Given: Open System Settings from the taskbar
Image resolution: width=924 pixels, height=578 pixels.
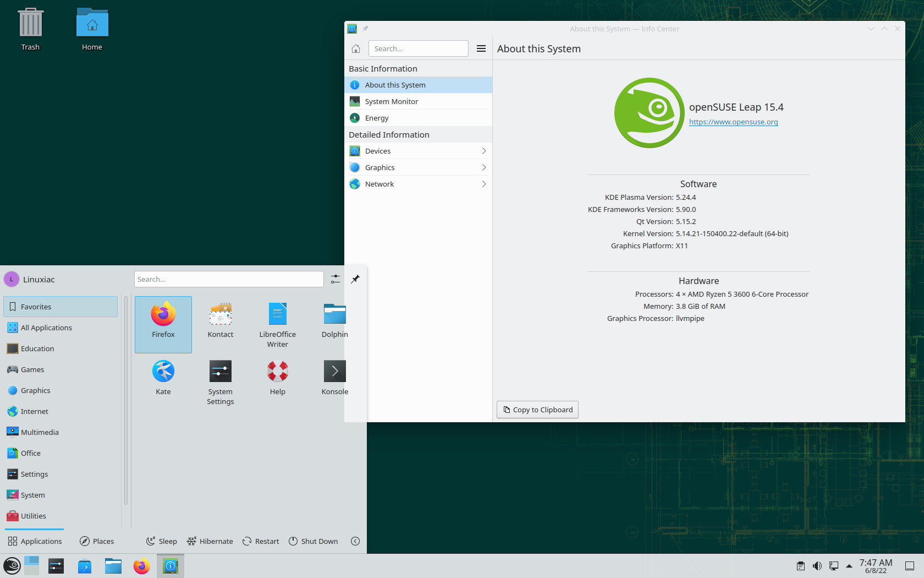Looking at the screenshot, I should (56, 566).
